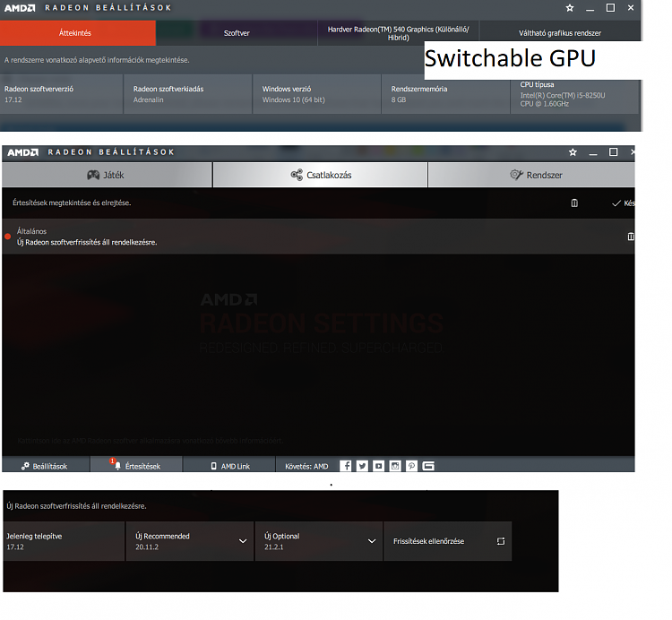Delete the Általános notification with its trash icon
The height and width of the screenshot is (620, 672).
tap(631, 237)
